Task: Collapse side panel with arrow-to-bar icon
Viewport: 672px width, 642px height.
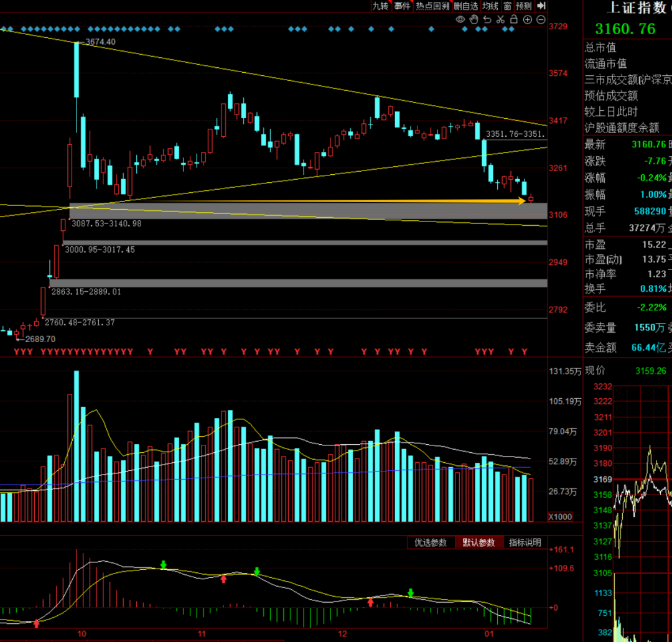Action: (x=541, y=6)
